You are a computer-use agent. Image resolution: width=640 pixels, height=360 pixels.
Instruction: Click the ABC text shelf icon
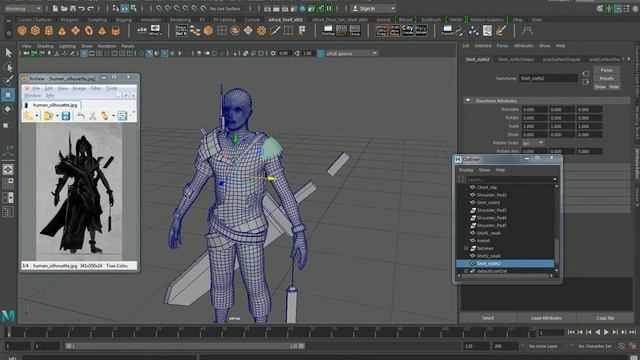click(142, 30)
